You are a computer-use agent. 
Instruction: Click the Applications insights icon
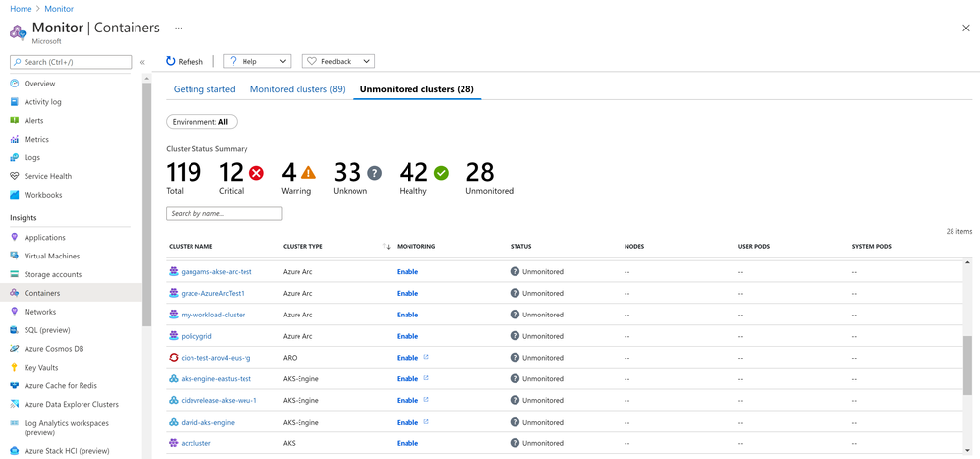pyautogui.click(x=15, y=237)
